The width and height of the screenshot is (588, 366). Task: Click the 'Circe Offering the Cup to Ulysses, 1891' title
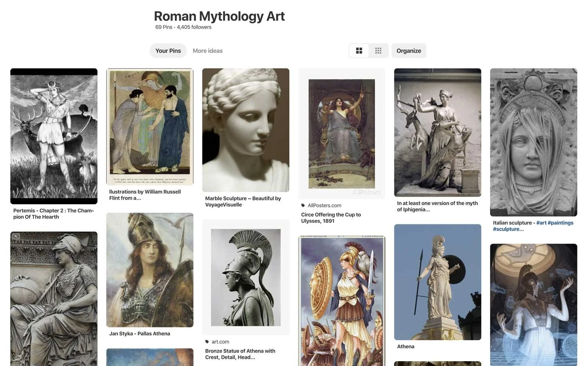pyautogui.click(x=331, y=218)
